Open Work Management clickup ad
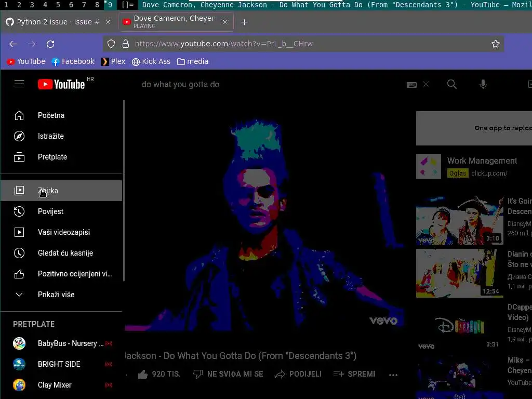 point(482,161)
